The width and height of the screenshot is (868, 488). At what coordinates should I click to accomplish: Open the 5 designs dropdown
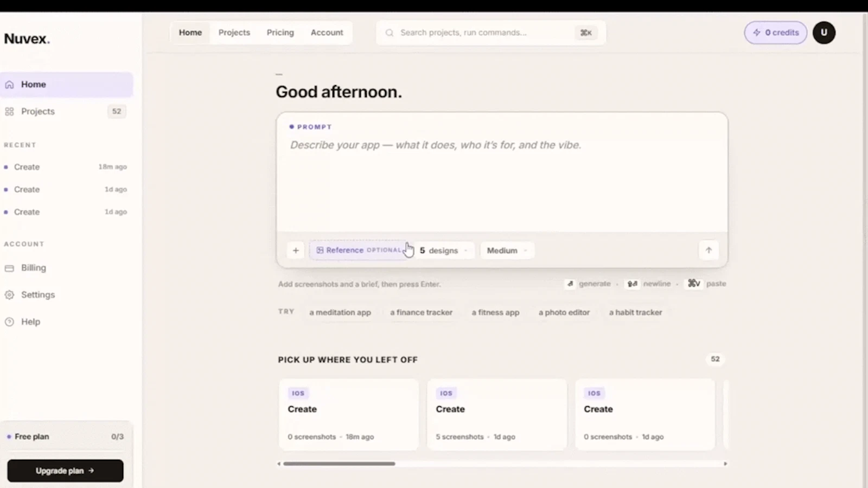[444, 250]
